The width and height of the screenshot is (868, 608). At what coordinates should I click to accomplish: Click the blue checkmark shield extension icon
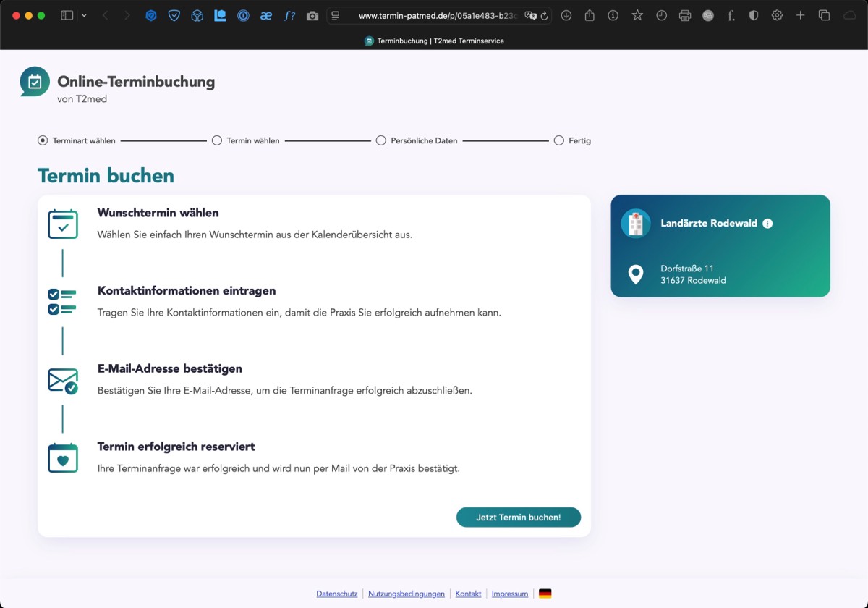point(174,15)
